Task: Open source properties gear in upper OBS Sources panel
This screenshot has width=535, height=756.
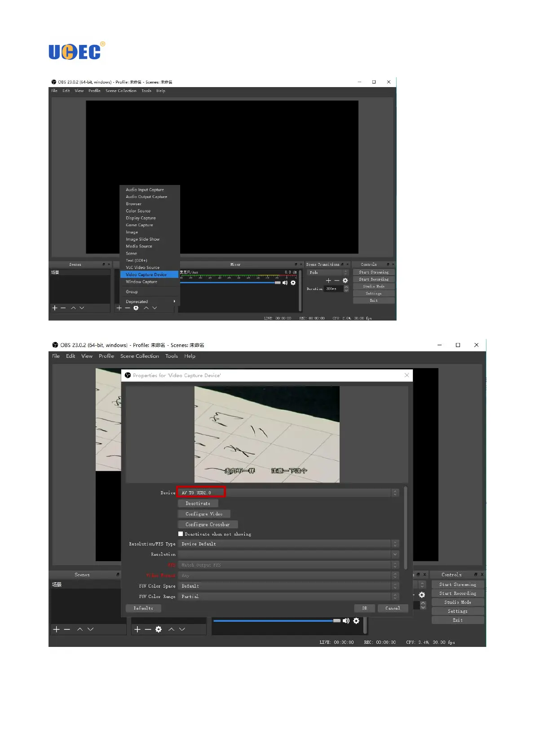Action: coord(136,308)
